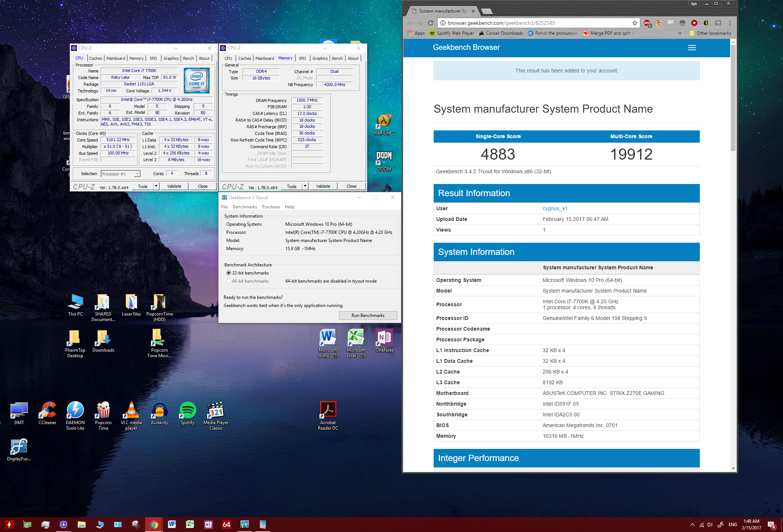Open the DisplayFusion desktop shortcut
This screenshot has width=783, height=532.
point(19,450)
